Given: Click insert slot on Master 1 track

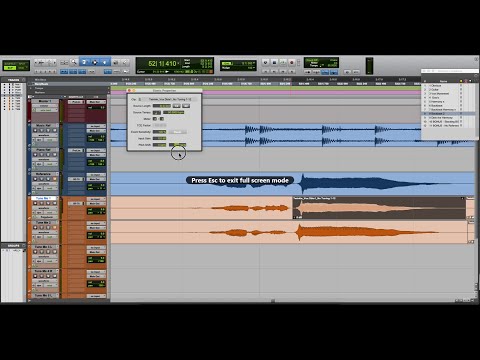Looking at the screenshot, I should [76, 102].
